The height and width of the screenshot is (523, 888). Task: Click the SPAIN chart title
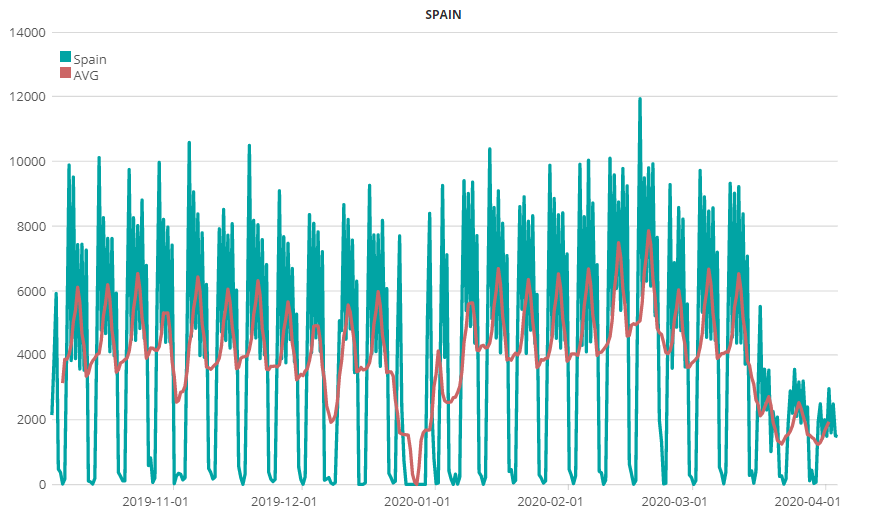[x=443, y=15]
